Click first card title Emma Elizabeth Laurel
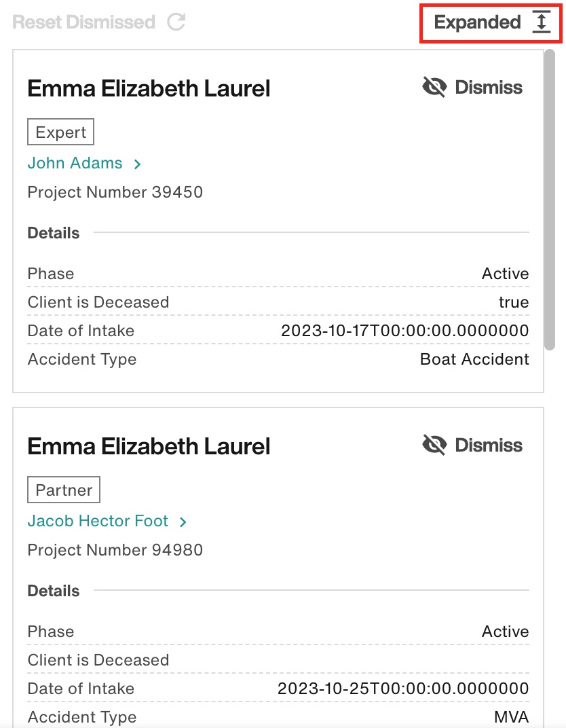The image size is (566, 728). point(149,88)
